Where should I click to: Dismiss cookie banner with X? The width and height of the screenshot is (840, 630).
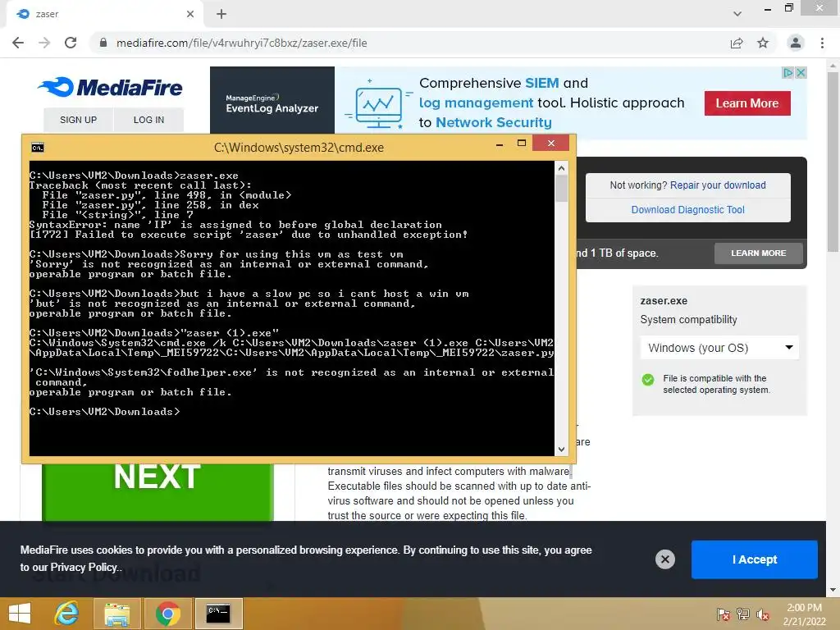tap(664, 559)
